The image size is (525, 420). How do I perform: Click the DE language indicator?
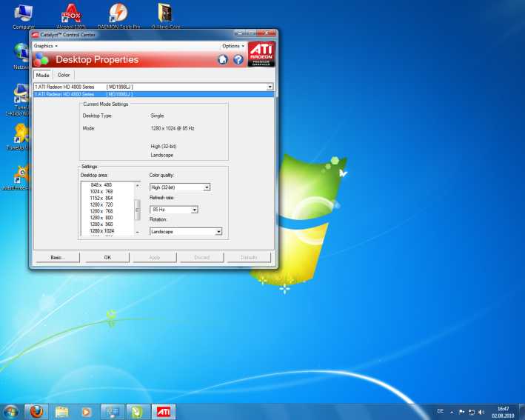pyautogui.click(x=441, y=411)
